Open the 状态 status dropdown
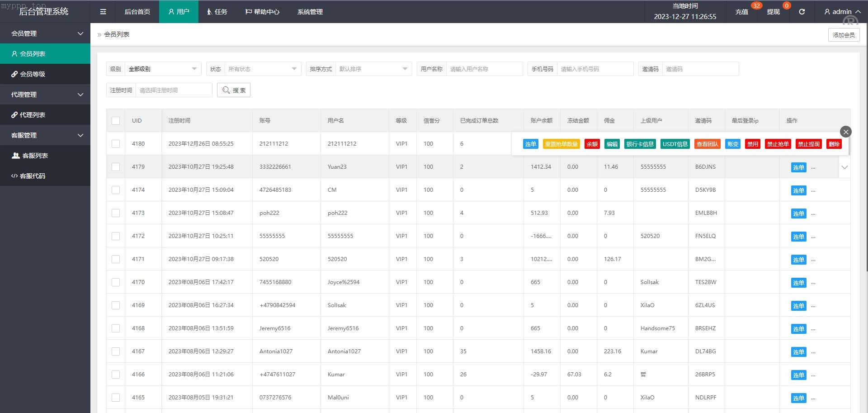The width and height of the screenshot is (868, 413). tap(262, 69)
